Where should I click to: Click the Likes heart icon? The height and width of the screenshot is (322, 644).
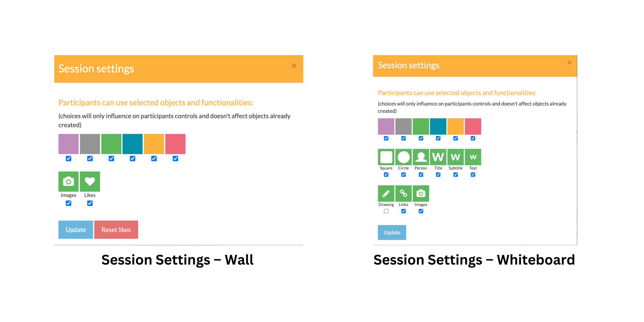[90, 181]
